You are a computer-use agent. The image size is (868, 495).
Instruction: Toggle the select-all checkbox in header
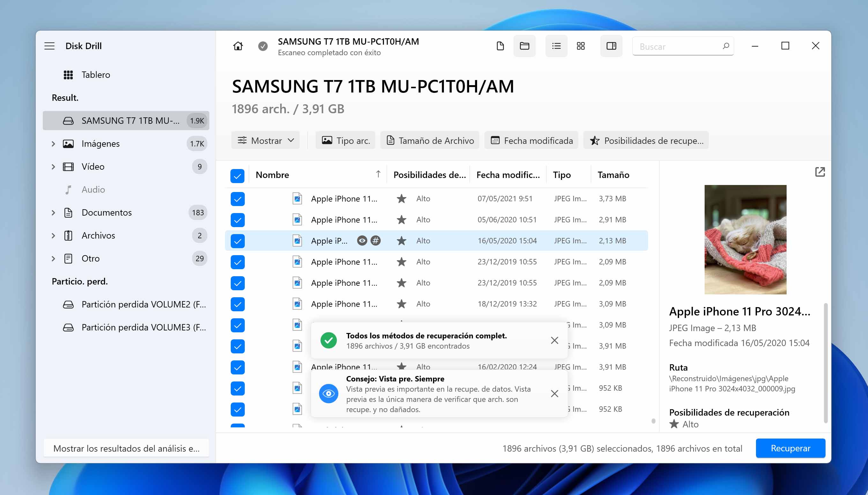point(237,176)
